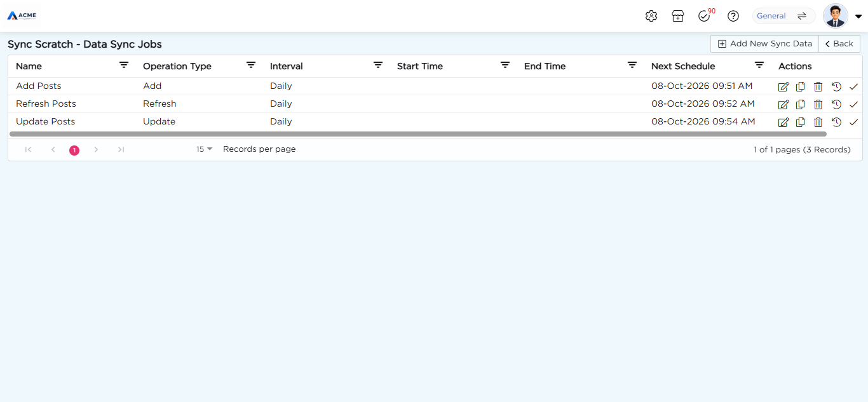Copy the Refresh Posts sync job
Image resolution: width=868 pixels, height=402 pixels.
[801, 104]
